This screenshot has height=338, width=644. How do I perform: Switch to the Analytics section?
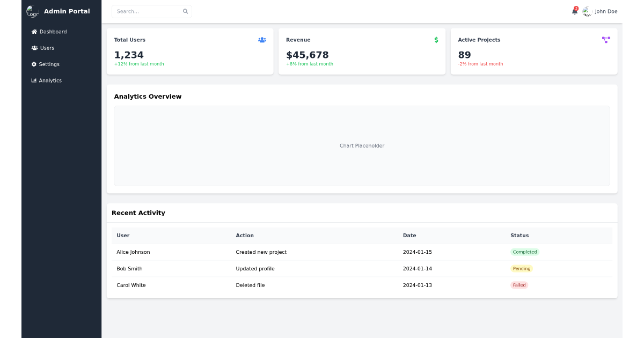(x=50, y=80)
